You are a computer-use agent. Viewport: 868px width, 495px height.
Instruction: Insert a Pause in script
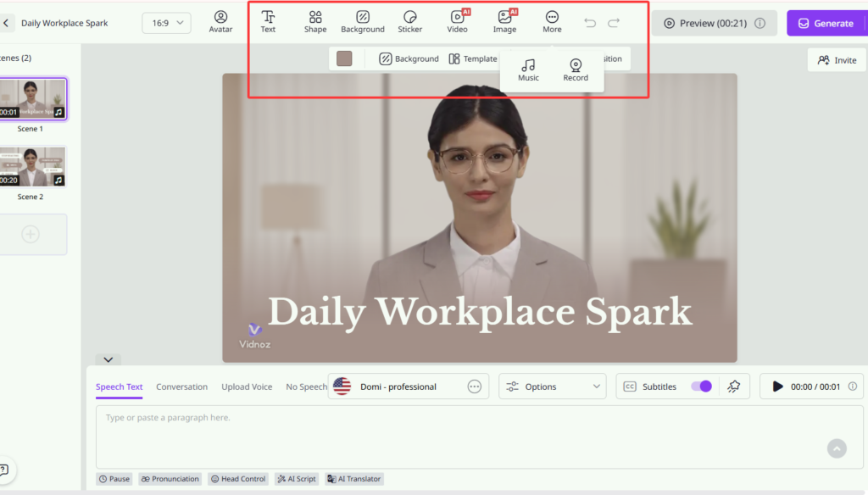pos(114,479)
